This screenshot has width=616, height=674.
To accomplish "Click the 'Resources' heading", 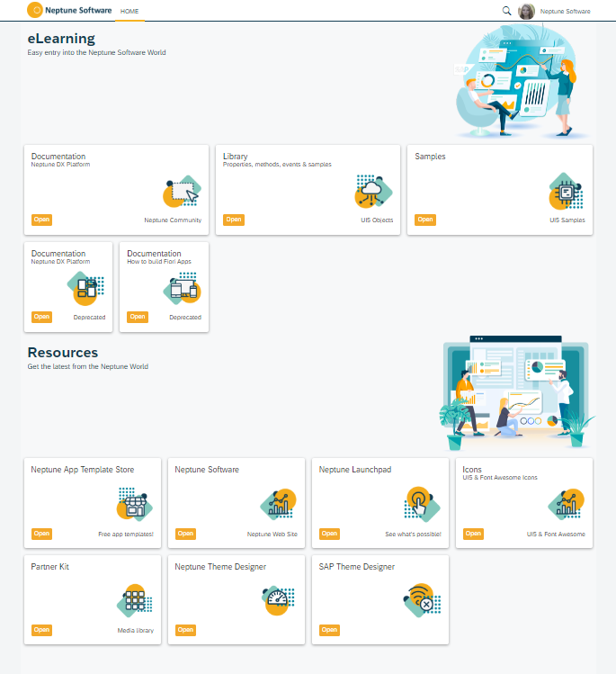I will (63, 353).
